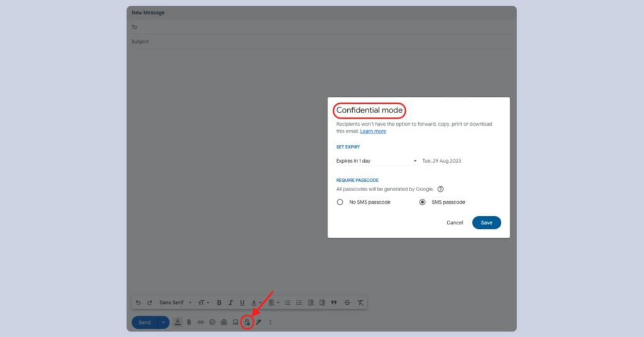This screenshot has height=337, width=644.
Task: Toggle bold formatting
Action: 219,302
